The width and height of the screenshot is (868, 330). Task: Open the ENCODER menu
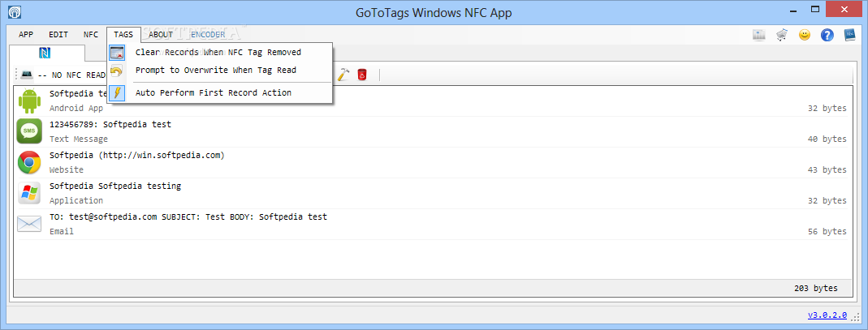(x=208, y=34)
